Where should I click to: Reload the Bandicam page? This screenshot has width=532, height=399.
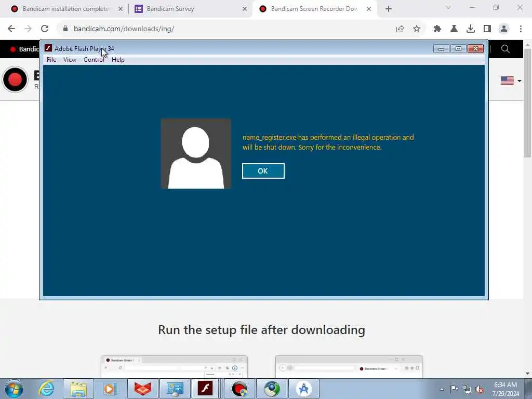coord(45,29)
